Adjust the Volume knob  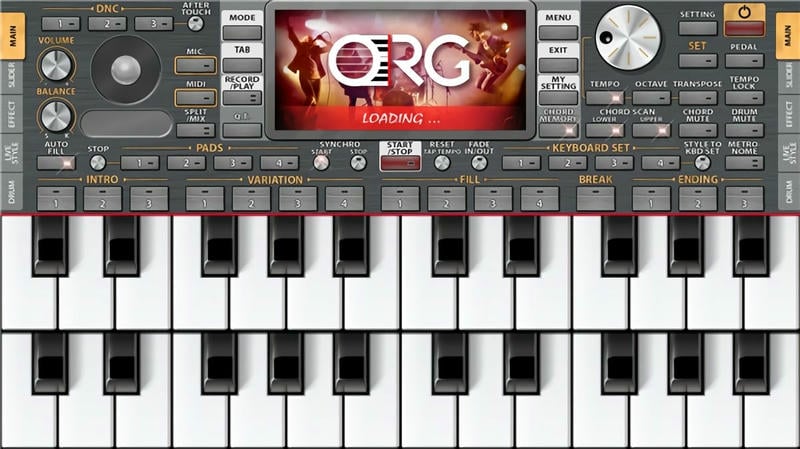[56, 65]
